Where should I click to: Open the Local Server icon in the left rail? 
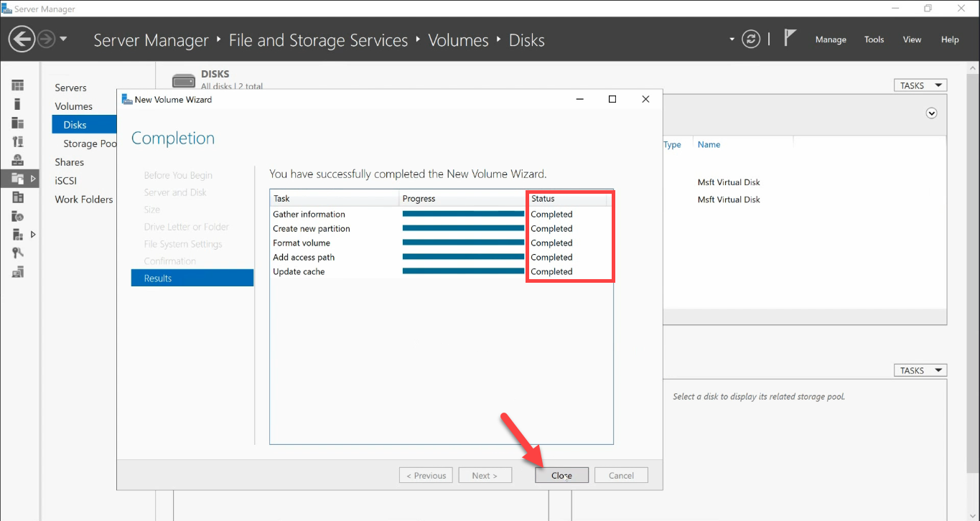(18, 104)
